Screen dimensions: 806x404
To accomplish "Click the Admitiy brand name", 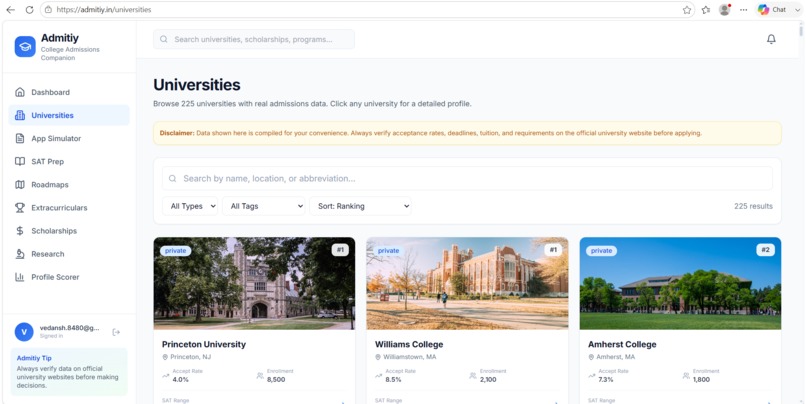I will pos(60,38).
